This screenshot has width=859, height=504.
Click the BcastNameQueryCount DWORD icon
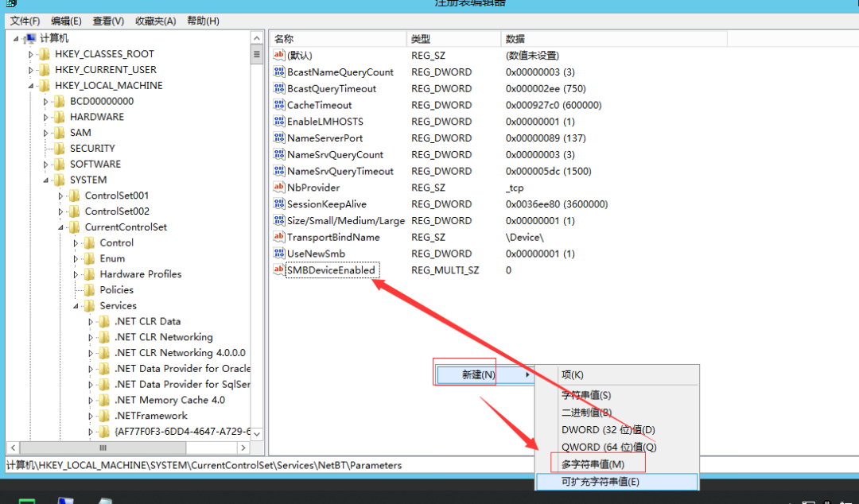pyautogui.click(x=279, y=72)
